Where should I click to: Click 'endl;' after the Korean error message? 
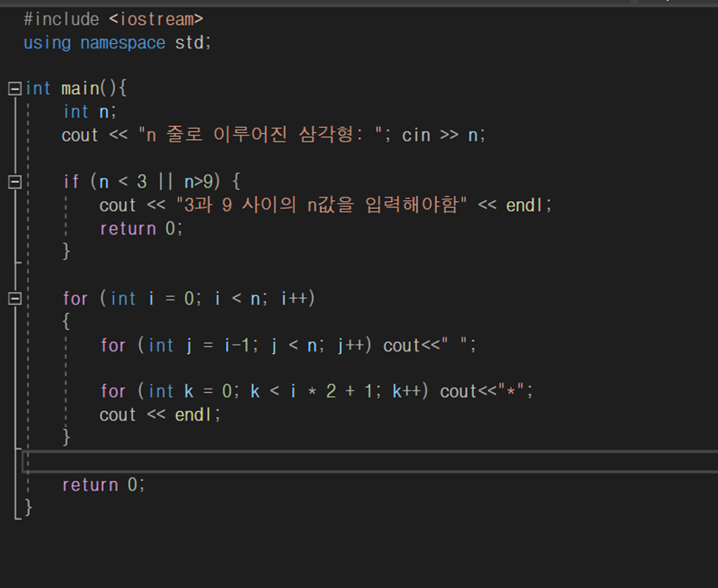[x=529, y=205]
